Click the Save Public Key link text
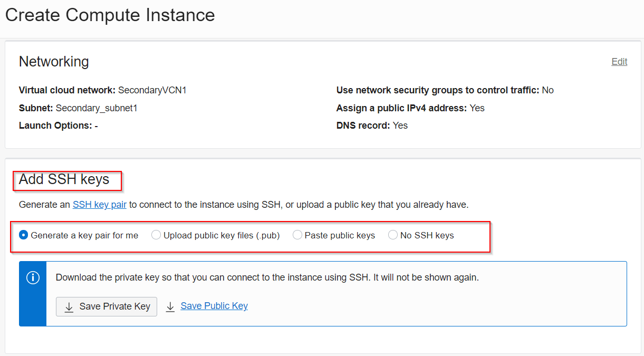 coord(214,306)
